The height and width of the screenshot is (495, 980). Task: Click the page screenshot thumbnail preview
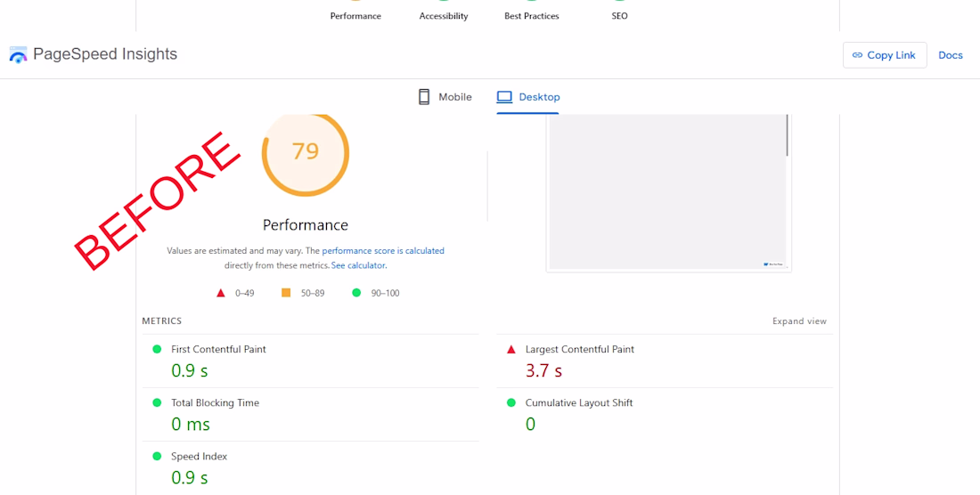click(x=669, y=191)
